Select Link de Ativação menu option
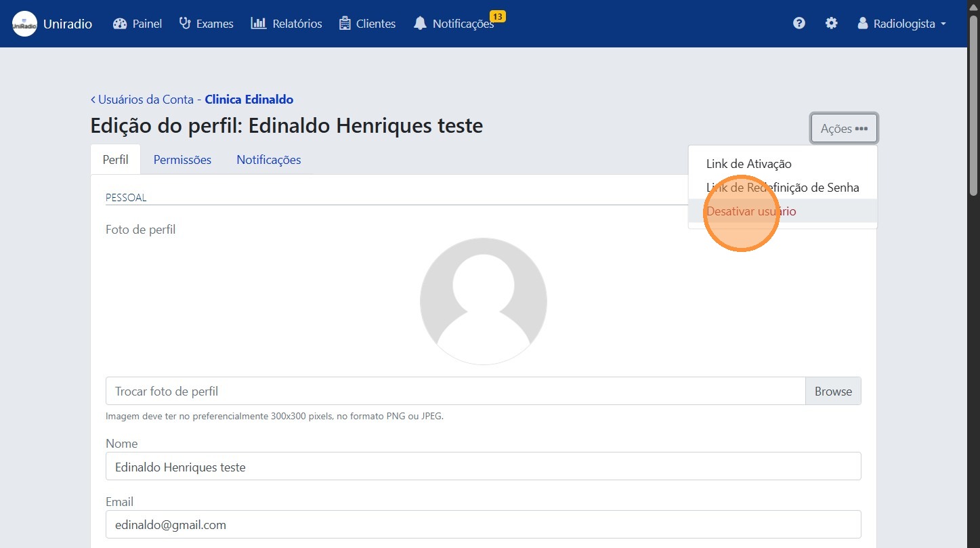Viewport: 980px width, 548px height. (748, 163)
